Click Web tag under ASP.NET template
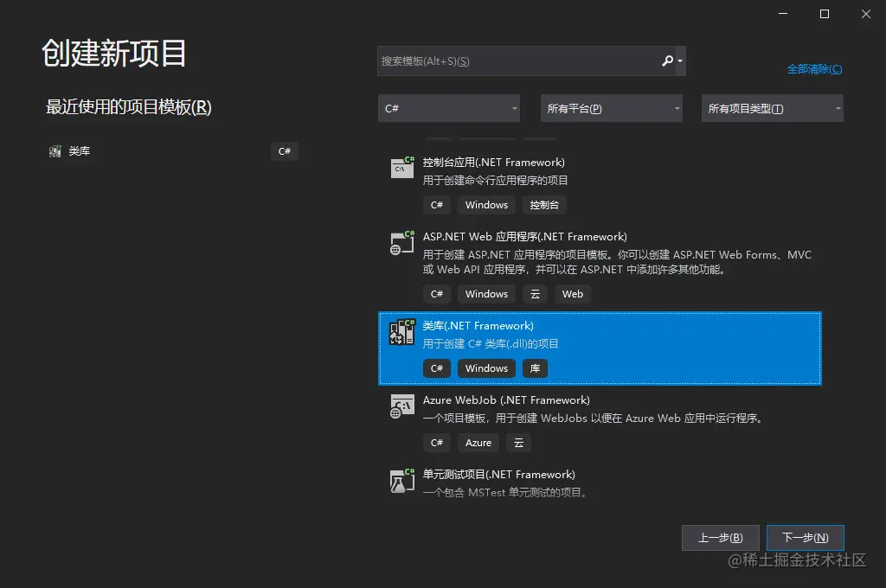 pos(573,294)
